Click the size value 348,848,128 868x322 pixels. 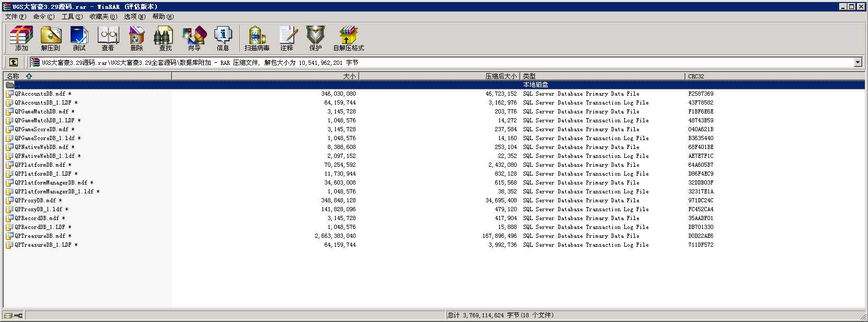338,201
